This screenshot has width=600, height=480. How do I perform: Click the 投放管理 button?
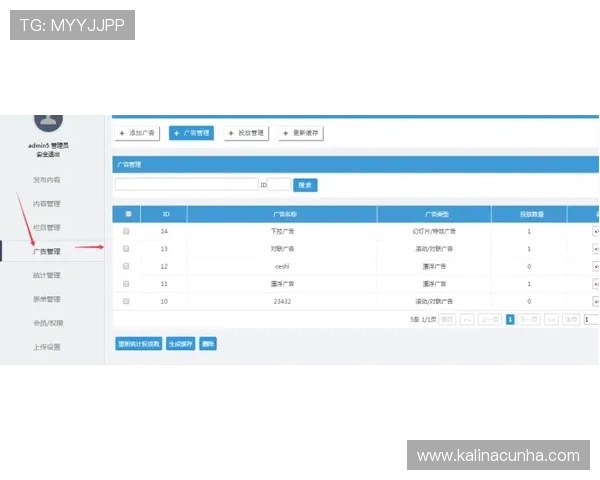pos(246,133)
